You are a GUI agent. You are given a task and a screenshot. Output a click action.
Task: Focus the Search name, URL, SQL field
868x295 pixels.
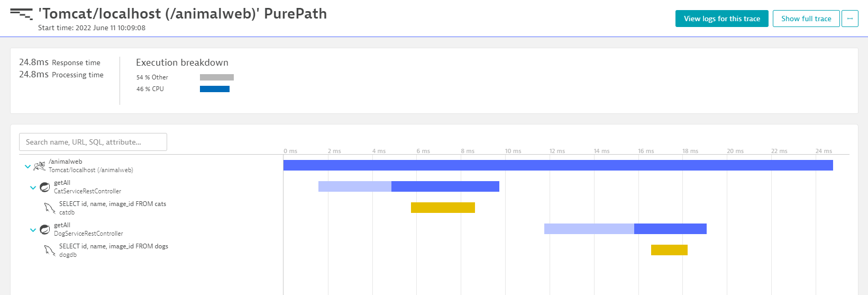coord(93,142)
